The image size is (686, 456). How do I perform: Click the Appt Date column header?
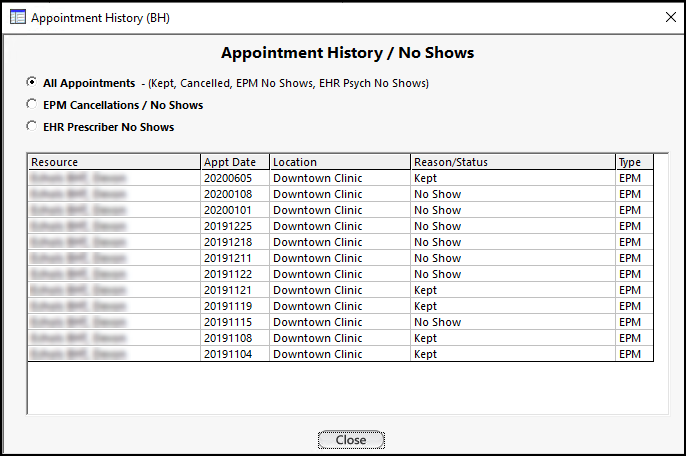click(234, 162)
